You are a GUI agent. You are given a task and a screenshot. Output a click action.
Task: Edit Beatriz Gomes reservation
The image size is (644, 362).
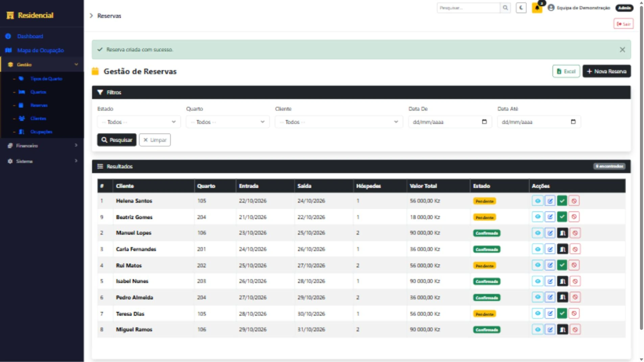point(550,217)
